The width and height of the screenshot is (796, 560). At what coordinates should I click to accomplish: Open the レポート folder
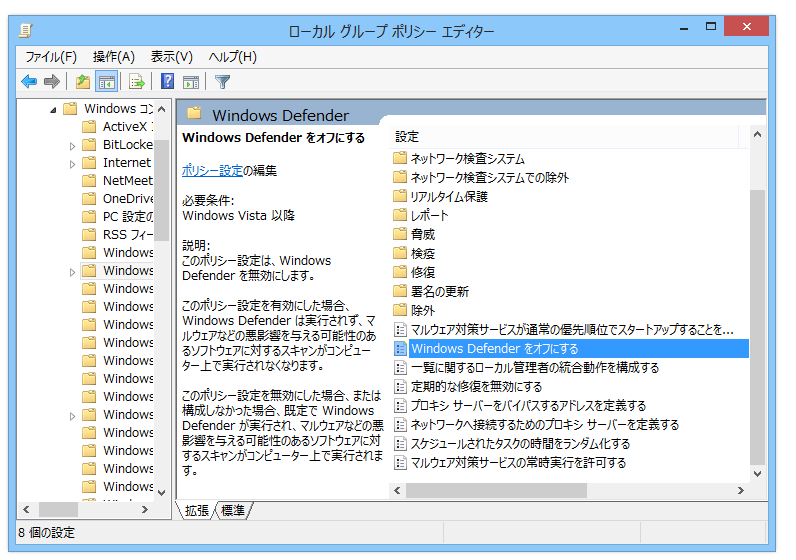tap(421, 215)
